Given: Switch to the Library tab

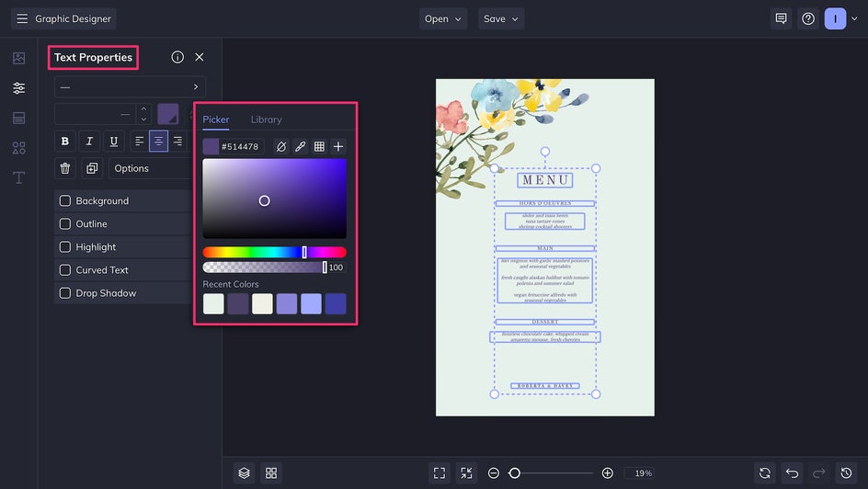Looking at the screenshot, I should pyautogui.click(x=267, y=119).
